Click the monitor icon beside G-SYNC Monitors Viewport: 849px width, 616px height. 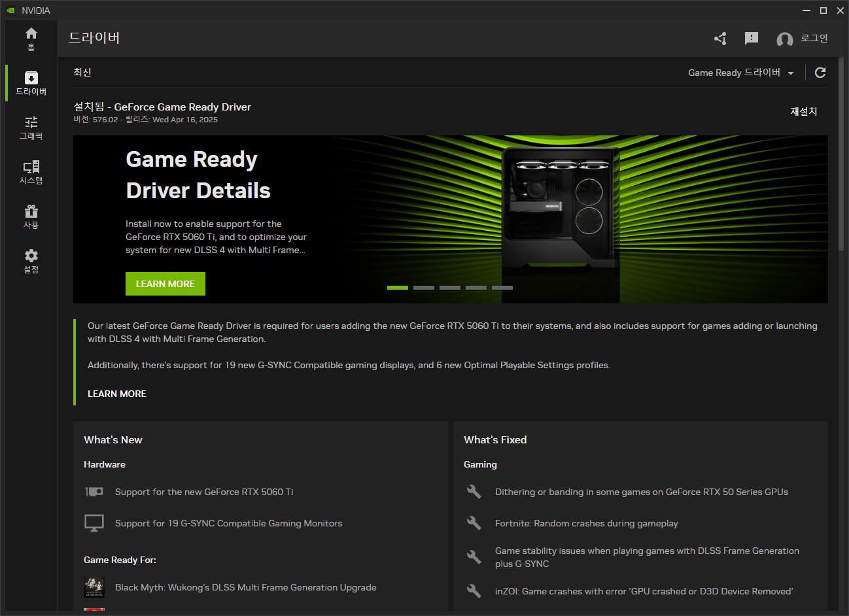coord(94,523)
